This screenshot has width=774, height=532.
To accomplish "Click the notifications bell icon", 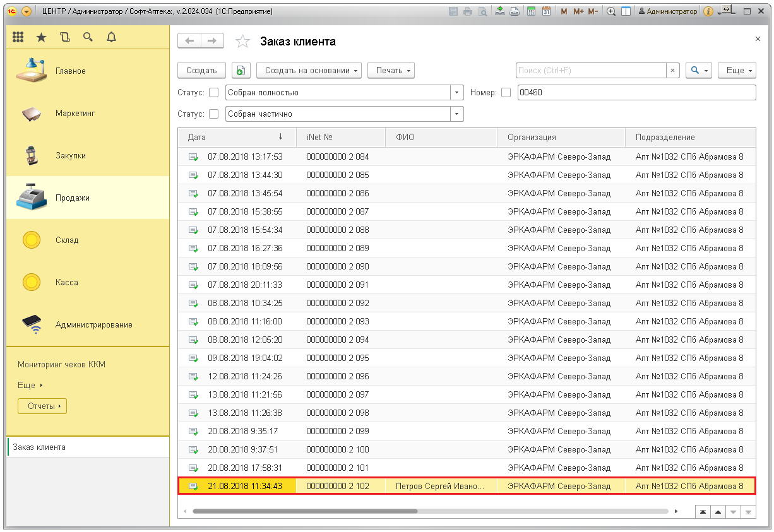I will [111, 37].
